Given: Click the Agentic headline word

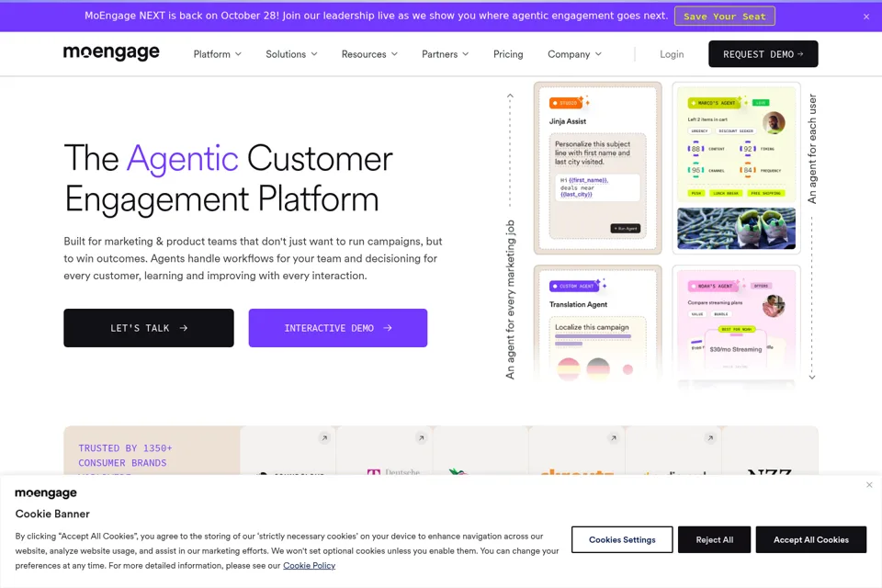Looking at the screenshot, I should coord(182,158).
